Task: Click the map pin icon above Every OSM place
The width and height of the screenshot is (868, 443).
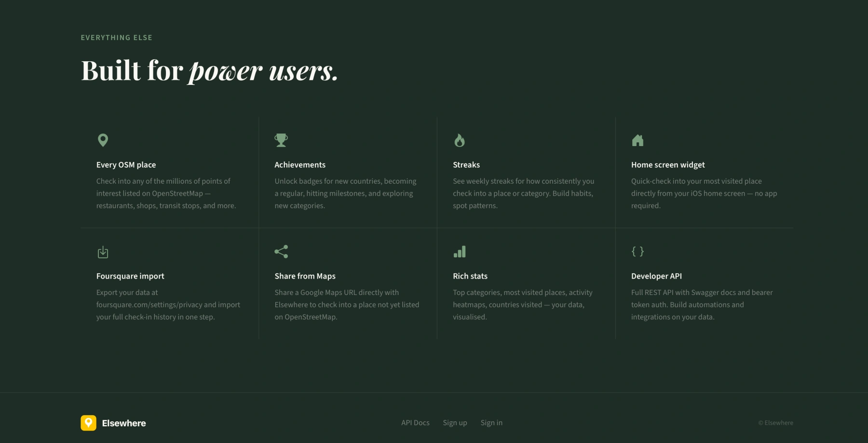Action: point(103,140)
